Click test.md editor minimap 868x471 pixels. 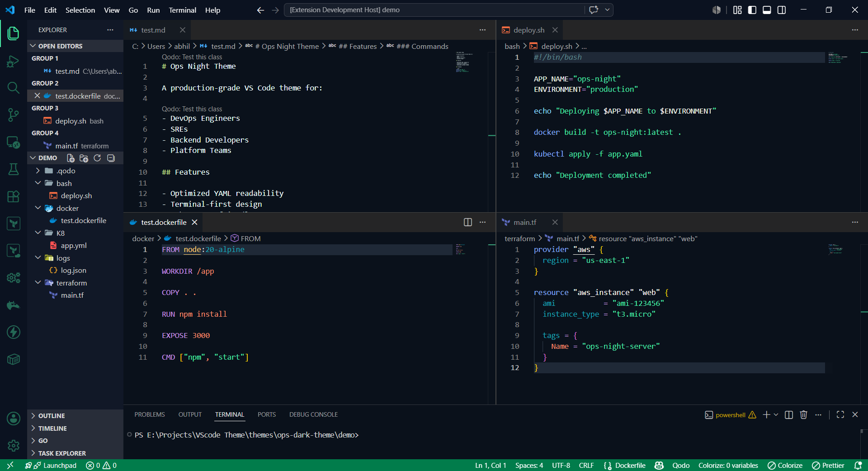pyautogui.click(x=465, y=62)
